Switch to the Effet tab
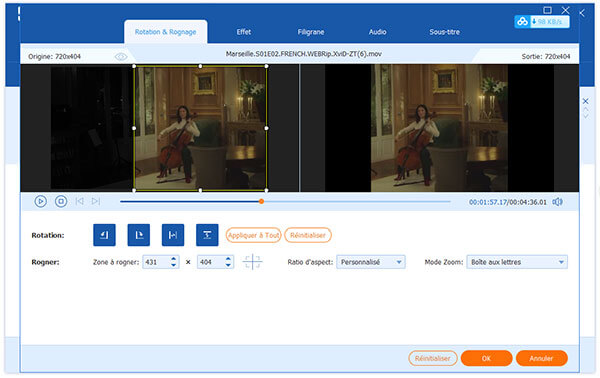Screen dimensions: 600x378 click(244, 32)
